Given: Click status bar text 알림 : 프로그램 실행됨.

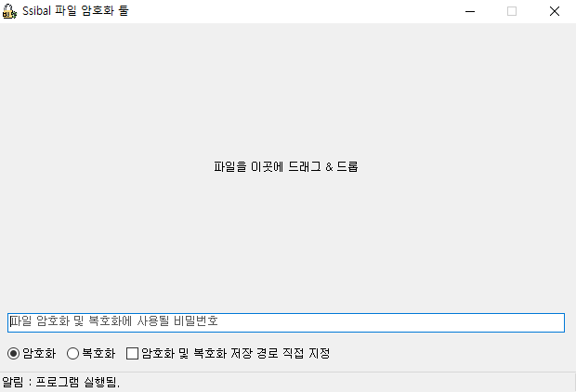Looking at the screenshot, I should [x=61, y=382].
